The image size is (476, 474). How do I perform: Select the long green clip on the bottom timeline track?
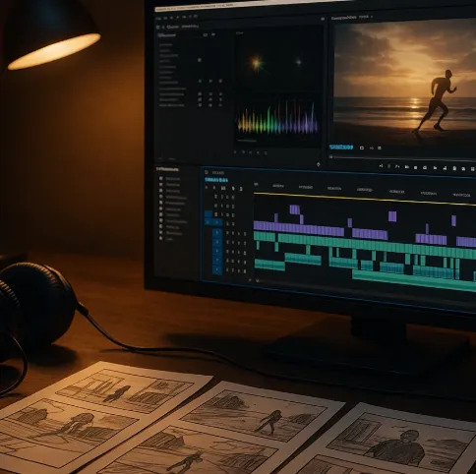coord(414,279)
